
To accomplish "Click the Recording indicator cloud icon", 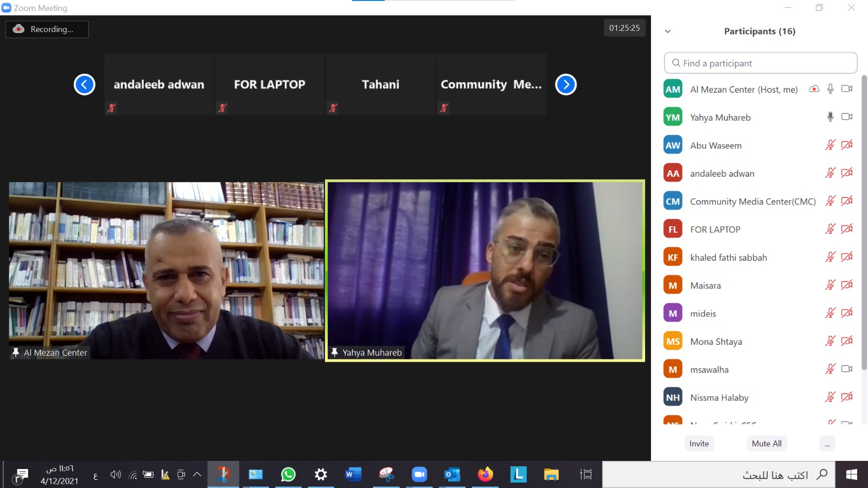I will pyautogui.click(x=18, y=29).
